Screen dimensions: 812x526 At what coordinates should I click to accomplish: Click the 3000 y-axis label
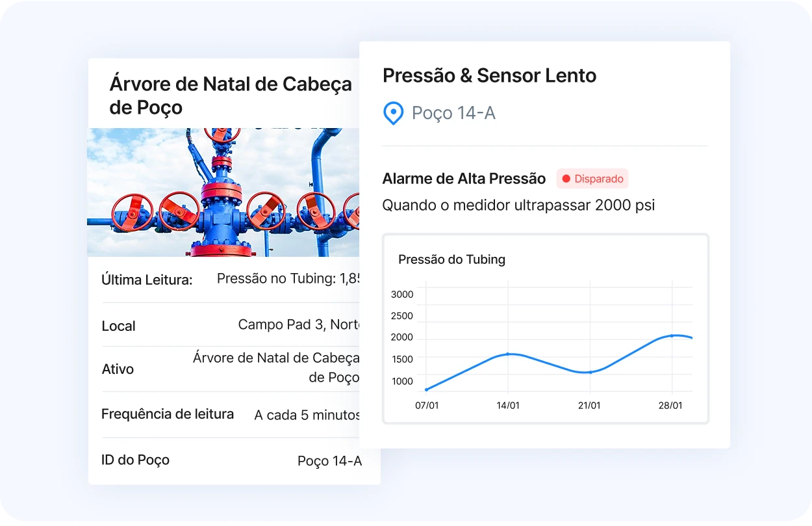click(402, 295)
